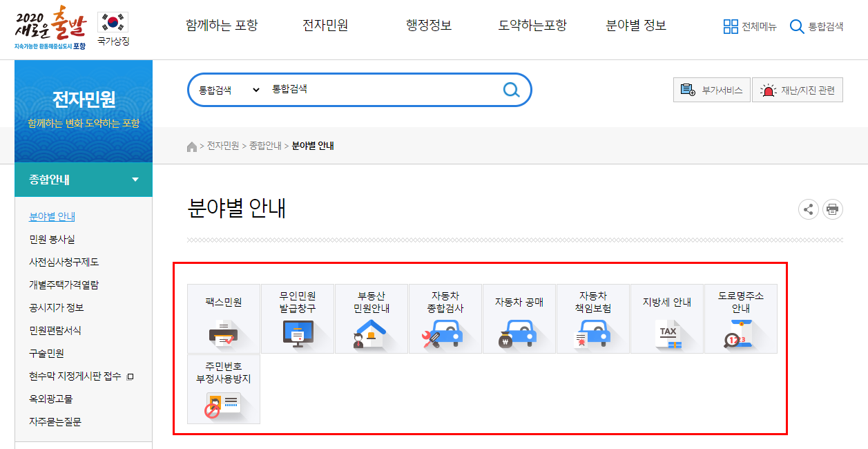Open 함께하는 포항 top menu

(222, 26)
